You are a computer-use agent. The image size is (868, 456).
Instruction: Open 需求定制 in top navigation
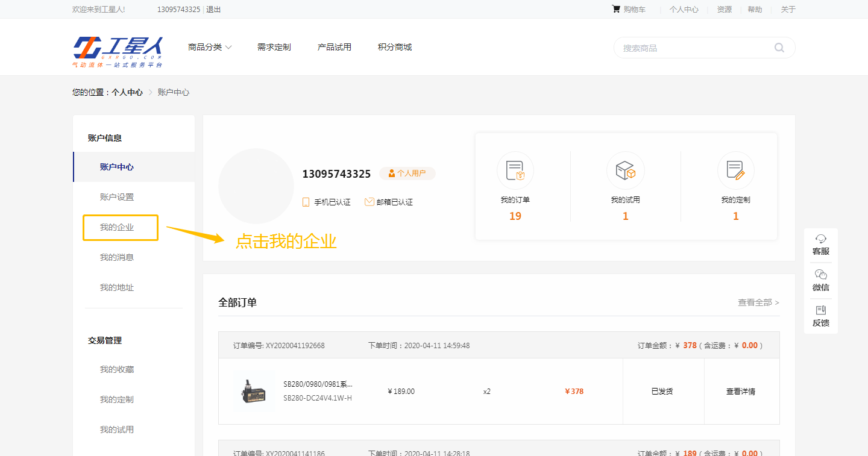point(274,47)
